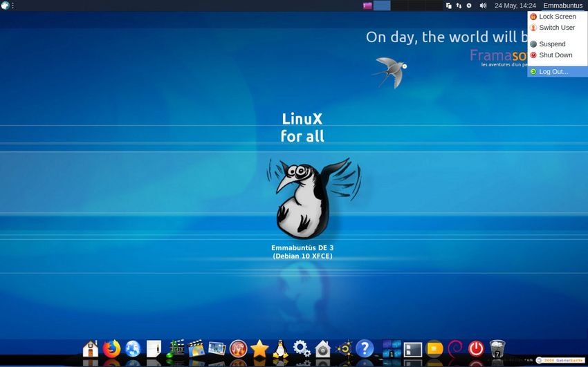
Task: Click the pink Debian swirl dock icon
Action: click(x=455, y=348)
